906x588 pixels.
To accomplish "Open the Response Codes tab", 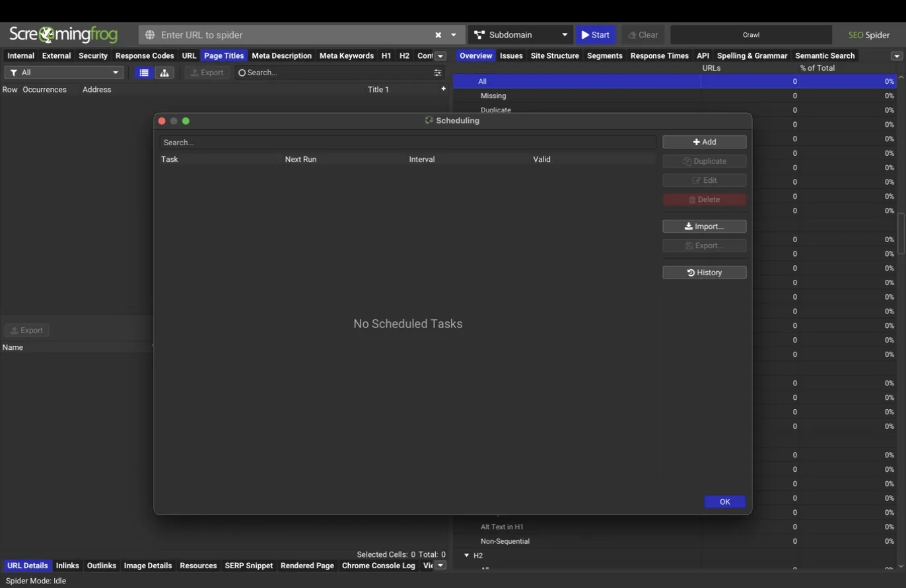I will 145,55.
